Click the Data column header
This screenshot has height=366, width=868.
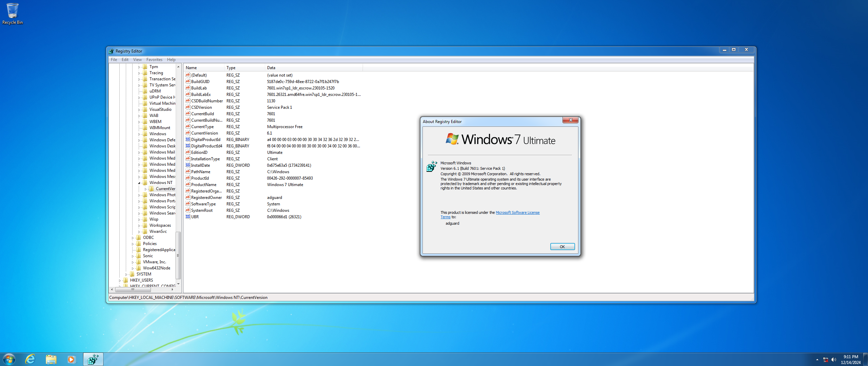point(314,68)
